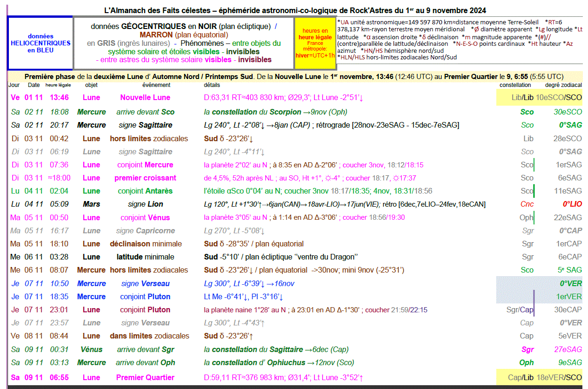This screenshot has width=588, height=389.
Task: Click 'déclinaison minimale' event at 18:10
Action: (145, 244)
